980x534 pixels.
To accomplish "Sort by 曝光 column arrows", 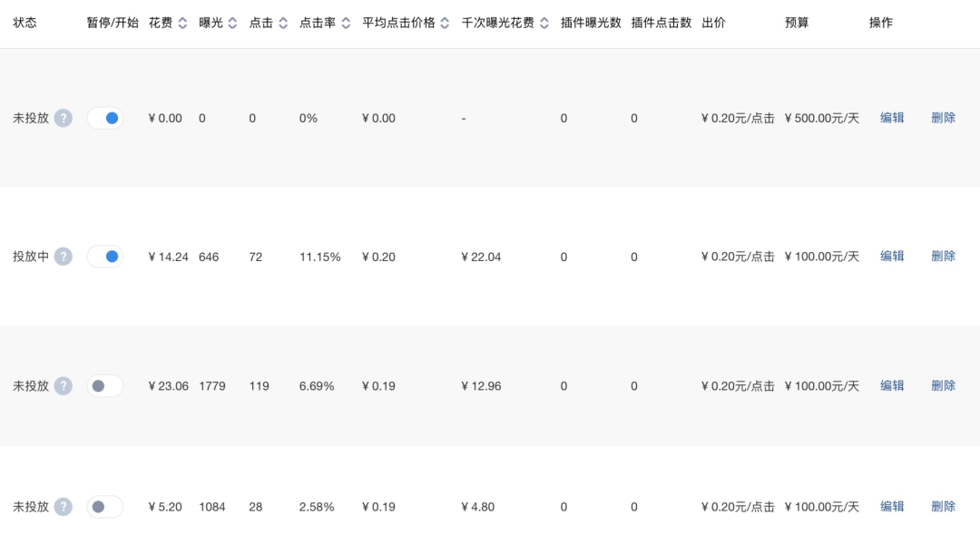I will pos(233,23).
